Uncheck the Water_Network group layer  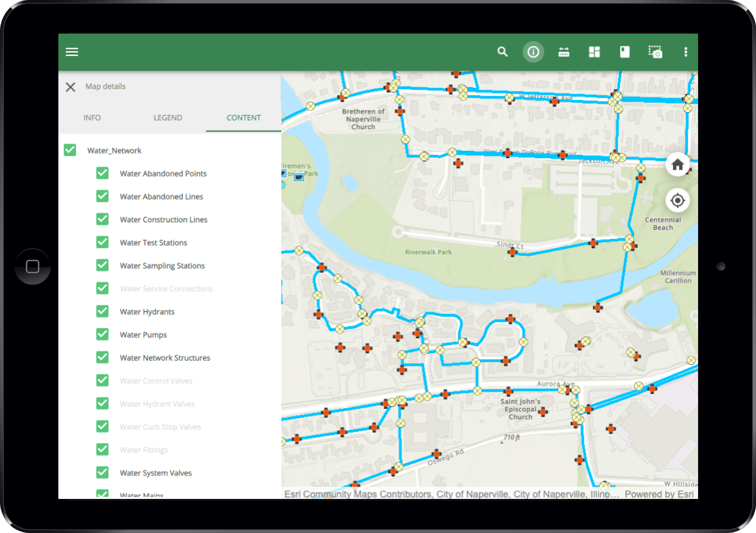click(70, 150)
